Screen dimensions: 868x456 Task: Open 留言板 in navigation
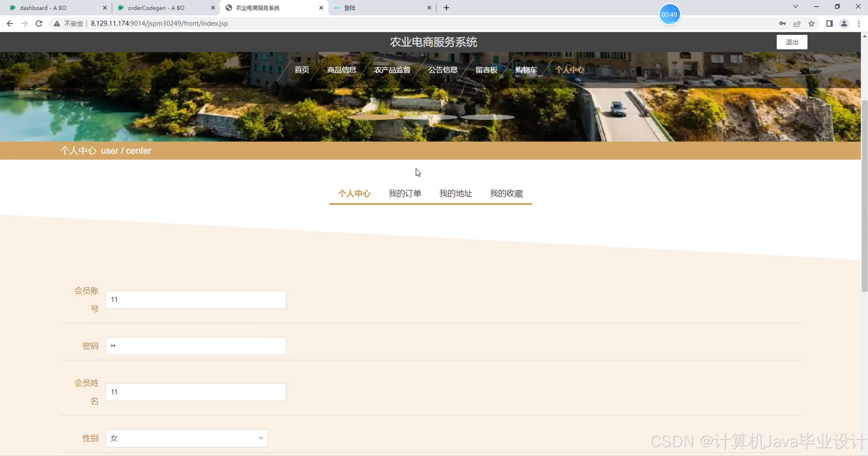click(486, 69)
